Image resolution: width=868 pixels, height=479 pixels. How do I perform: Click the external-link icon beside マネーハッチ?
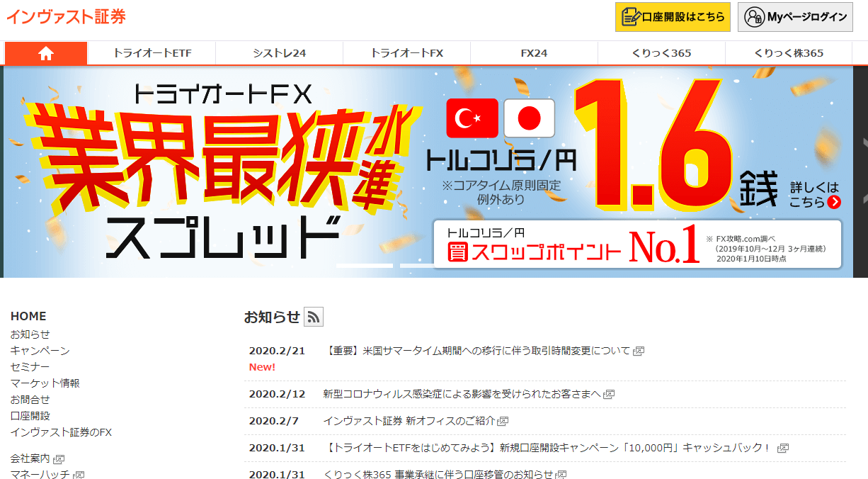[79, 475]
